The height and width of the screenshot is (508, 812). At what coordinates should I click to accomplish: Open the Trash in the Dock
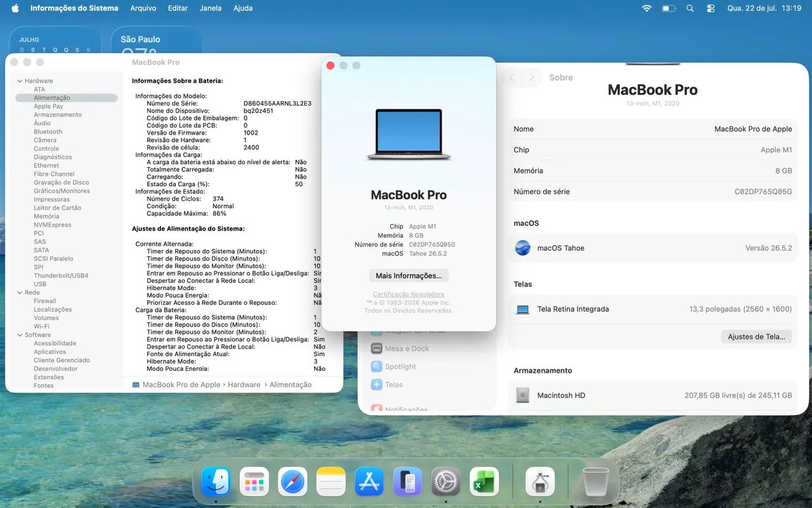(595, 481)
